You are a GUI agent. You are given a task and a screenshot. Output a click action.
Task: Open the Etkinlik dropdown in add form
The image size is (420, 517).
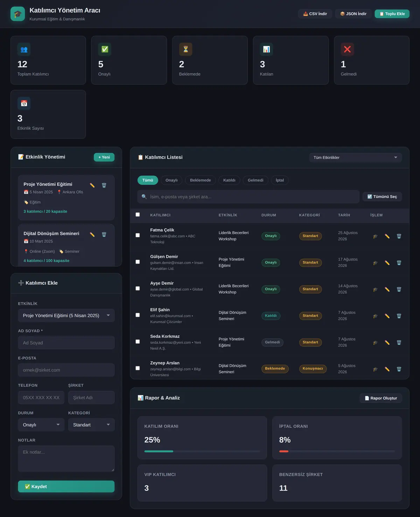click(66, 316)
